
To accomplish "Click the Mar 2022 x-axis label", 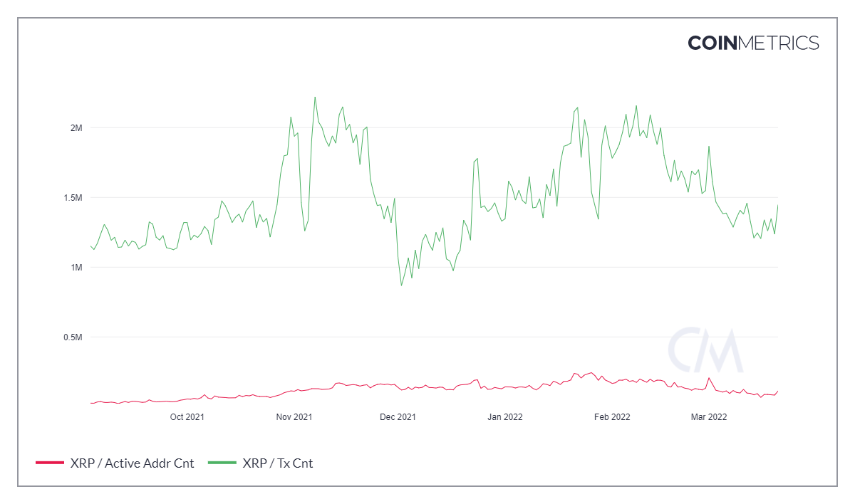I will click(x=709, y=417).
